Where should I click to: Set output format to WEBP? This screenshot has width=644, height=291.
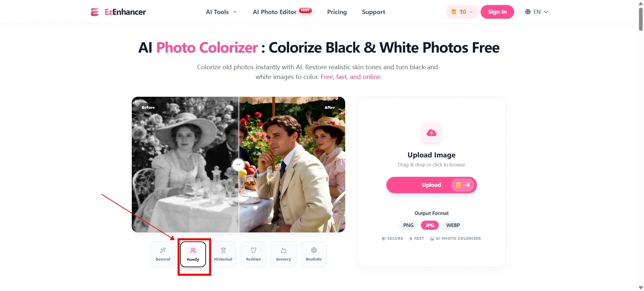click(x=453, y=225)
